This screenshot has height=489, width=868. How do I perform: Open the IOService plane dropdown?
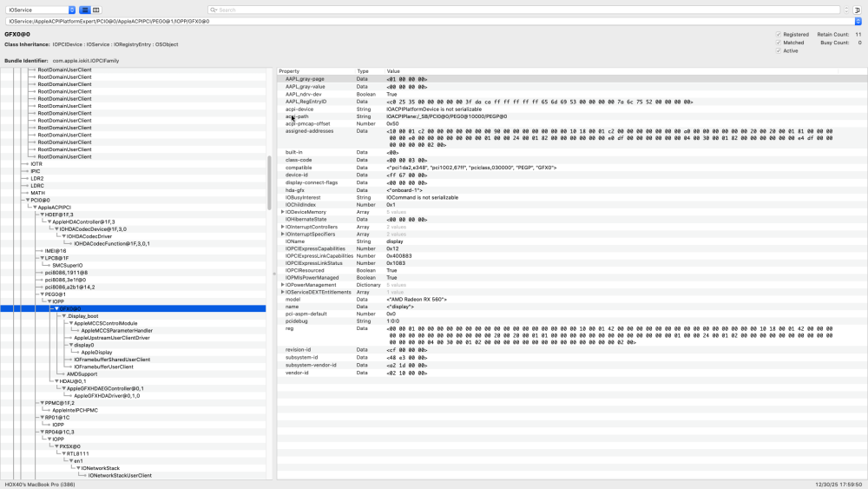(41, 10)
